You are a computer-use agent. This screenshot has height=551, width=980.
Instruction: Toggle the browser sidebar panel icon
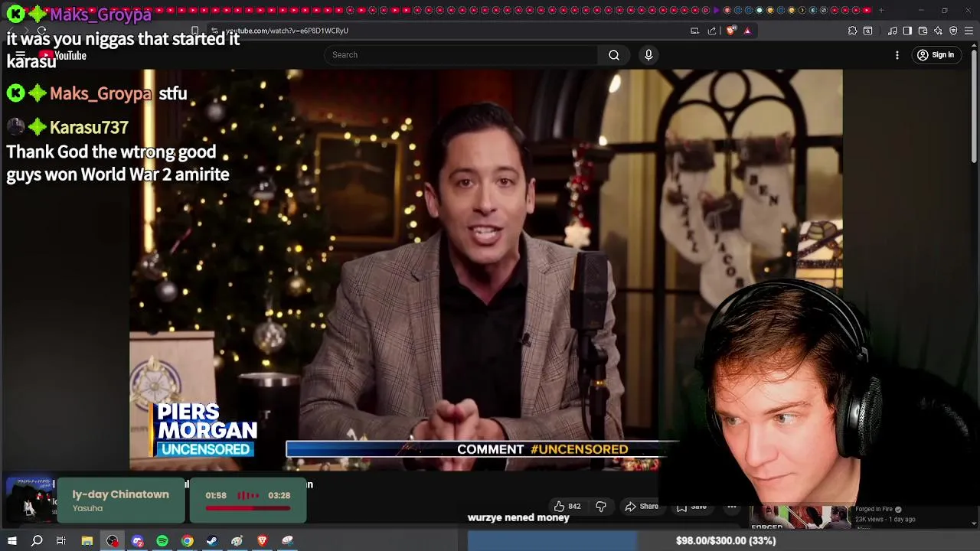point(907,31)
